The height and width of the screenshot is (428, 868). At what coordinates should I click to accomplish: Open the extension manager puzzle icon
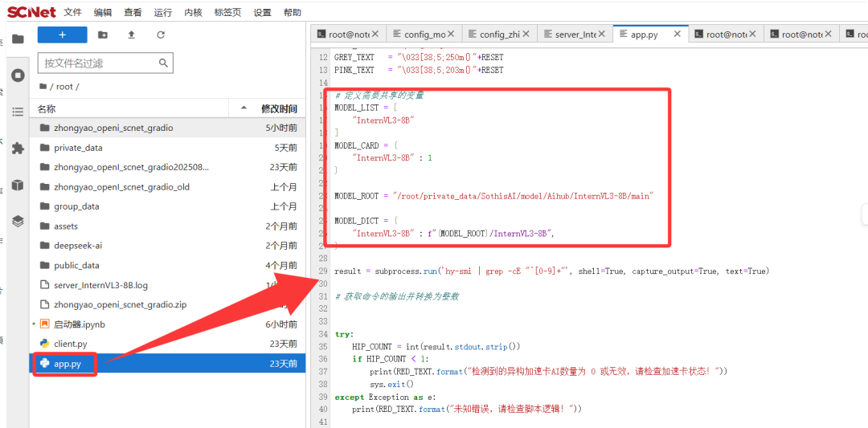coord(18,148)
